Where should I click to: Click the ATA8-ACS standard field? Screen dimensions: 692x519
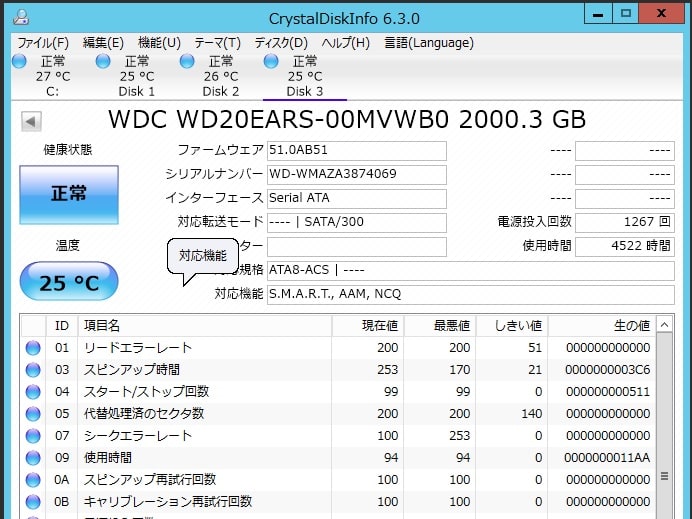470,270
